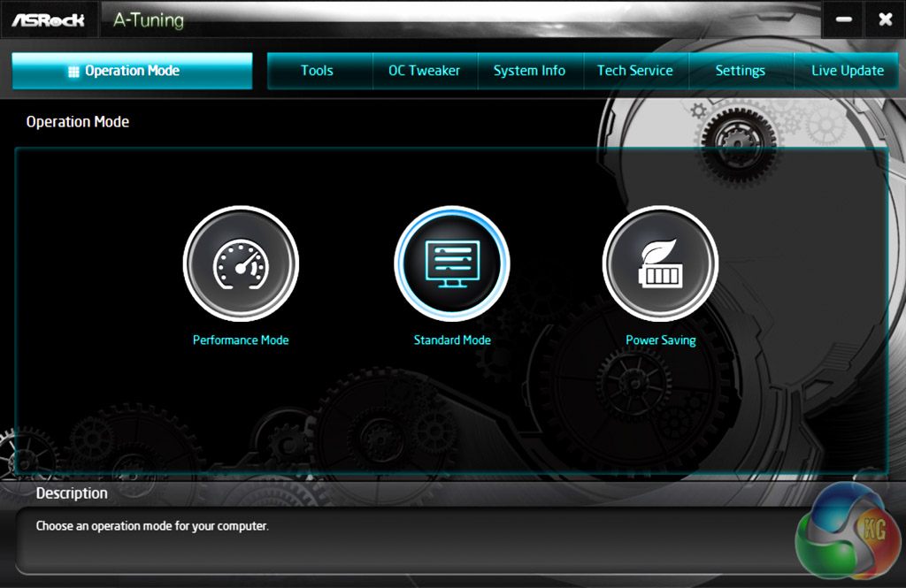The image size is (906, 588).
Task: Minimize the A-Tuning window
Action: pyautogui.click(x=843, y=19)
